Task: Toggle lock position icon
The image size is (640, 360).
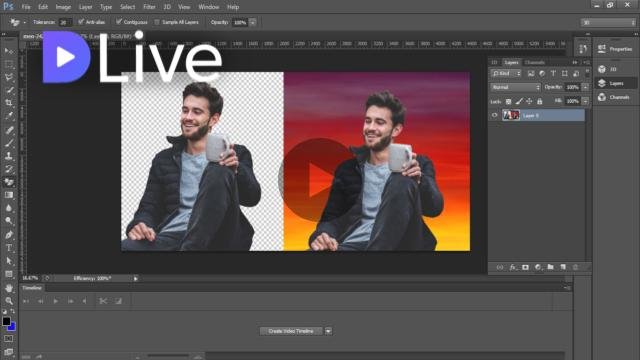Action: click(529, 101)
